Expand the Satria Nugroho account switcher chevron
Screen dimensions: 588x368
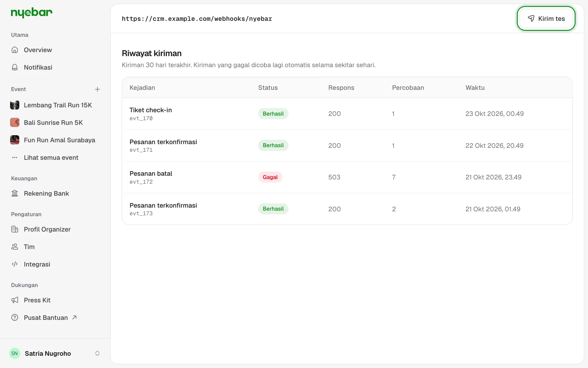pos(97,353)
